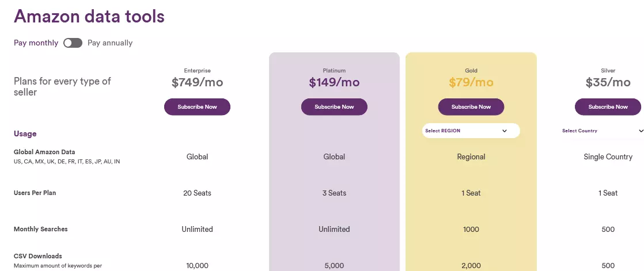Subscribe to the Silver plan
The height and width of the screenshot is (271, 644).
(x=608, y=106)
